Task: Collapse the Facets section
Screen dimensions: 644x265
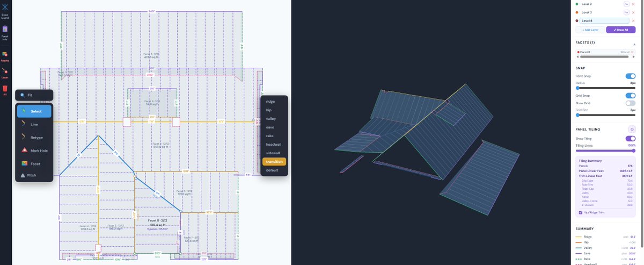Action: [x=634, y=44]
